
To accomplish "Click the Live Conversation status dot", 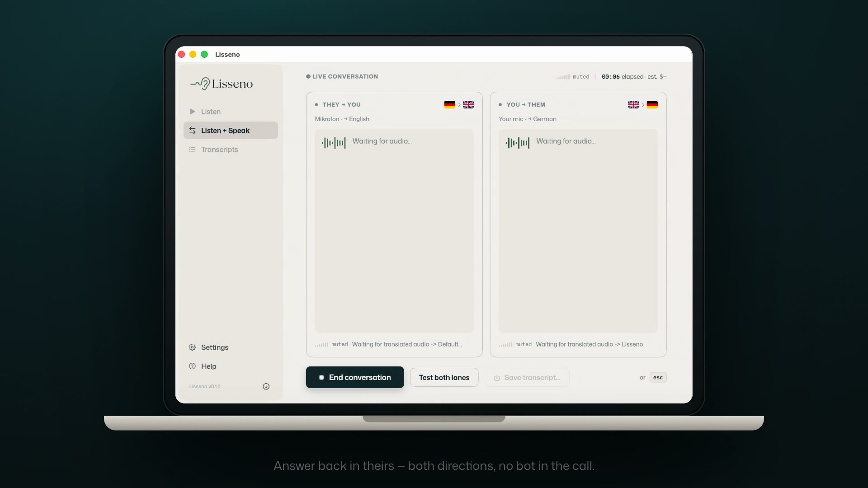I will point(308,76).
